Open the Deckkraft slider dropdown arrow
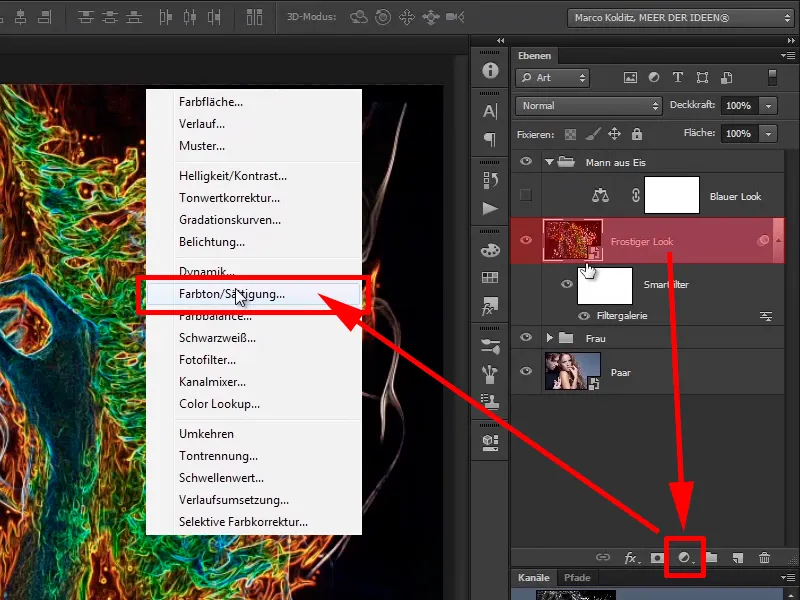 coord(768,106)
